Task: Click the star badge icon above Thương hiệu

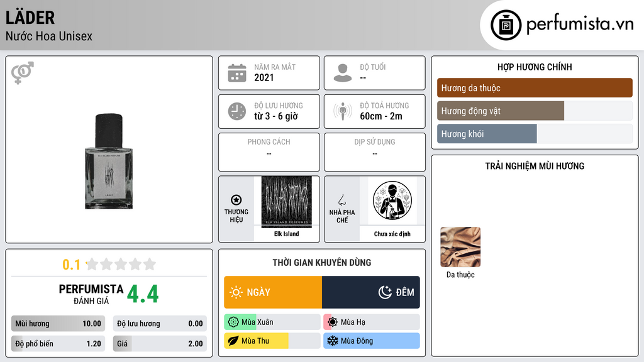Action: pos(236,200)
